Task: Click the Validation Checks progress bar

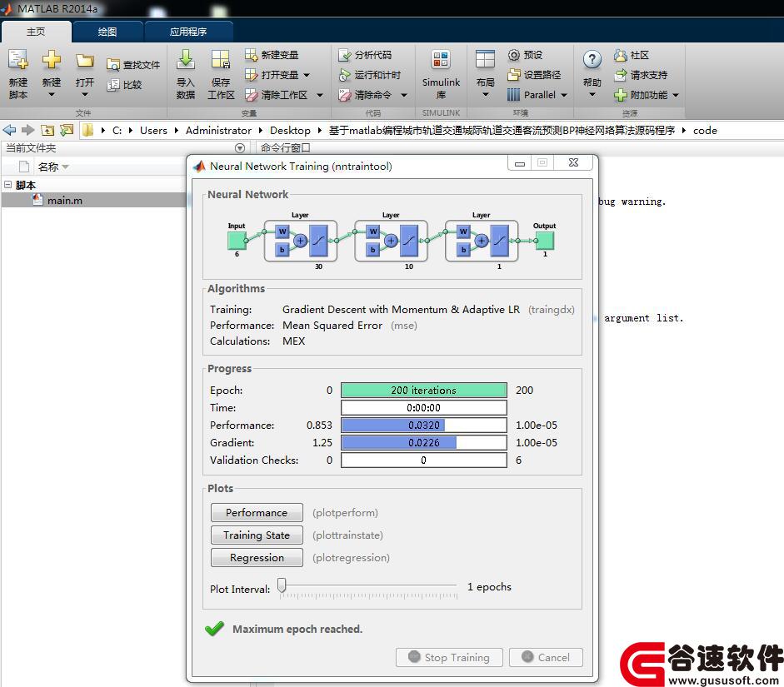Action: tap(423, 460)
